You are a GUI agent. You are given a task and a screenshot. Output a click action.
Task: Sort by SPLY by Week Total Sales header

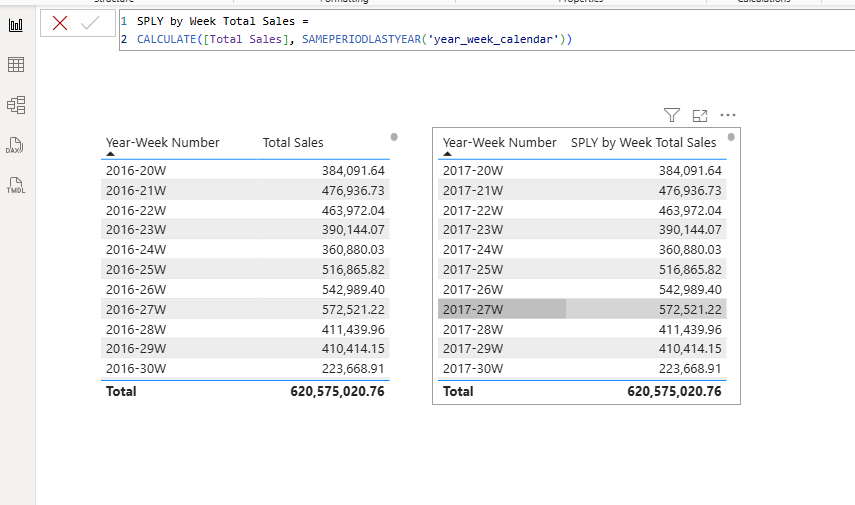(x=643, y=142)
